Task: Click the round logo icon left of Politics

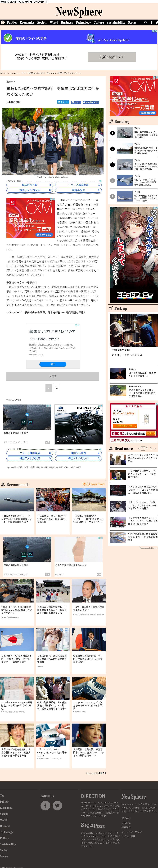Action: [x=3, y=23]
